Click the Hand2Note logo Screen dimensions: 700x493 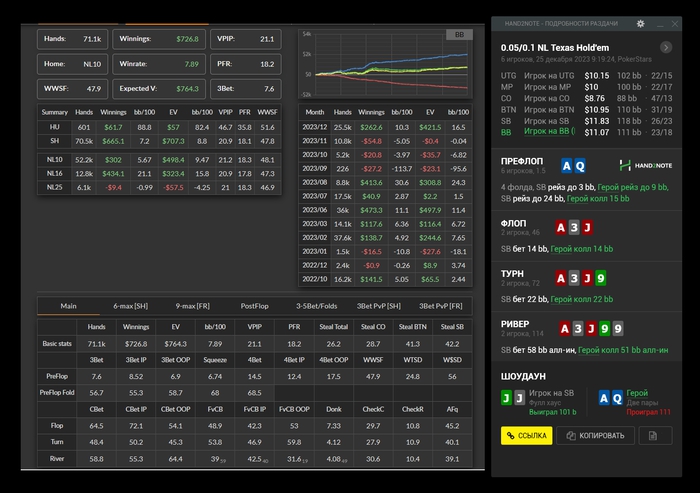pos(646,165)
